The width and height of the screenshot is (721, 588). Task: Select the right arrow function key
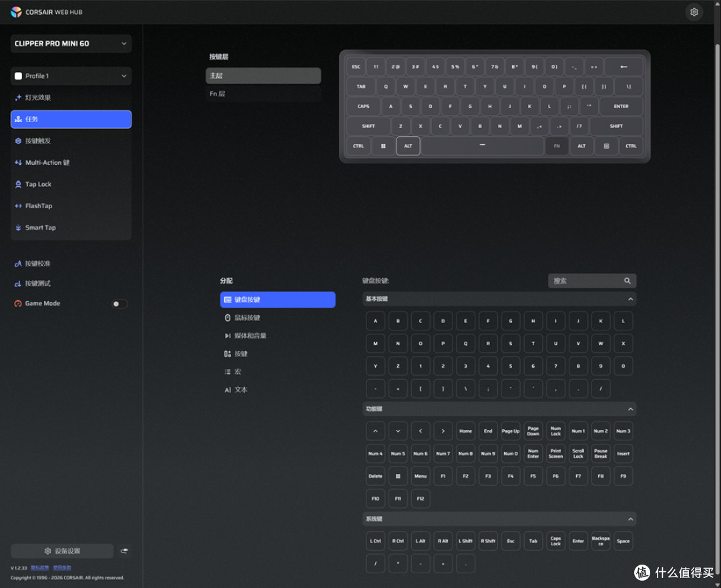coord(443,431)
